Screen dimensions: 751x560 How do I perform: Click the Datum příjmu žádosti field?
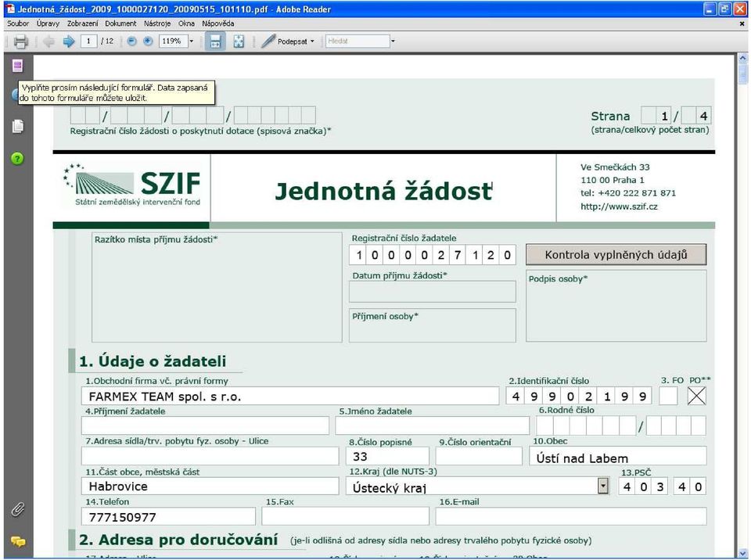coord(433,292)
